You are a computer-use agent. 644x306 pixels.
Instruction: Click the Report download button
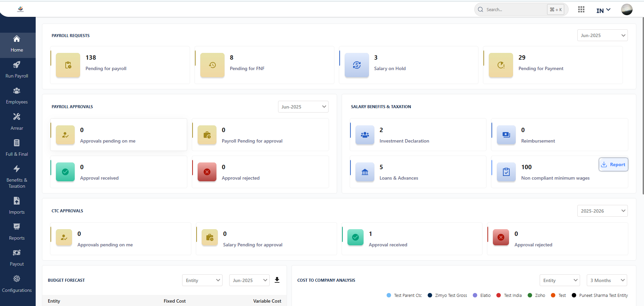click(613, 164)
